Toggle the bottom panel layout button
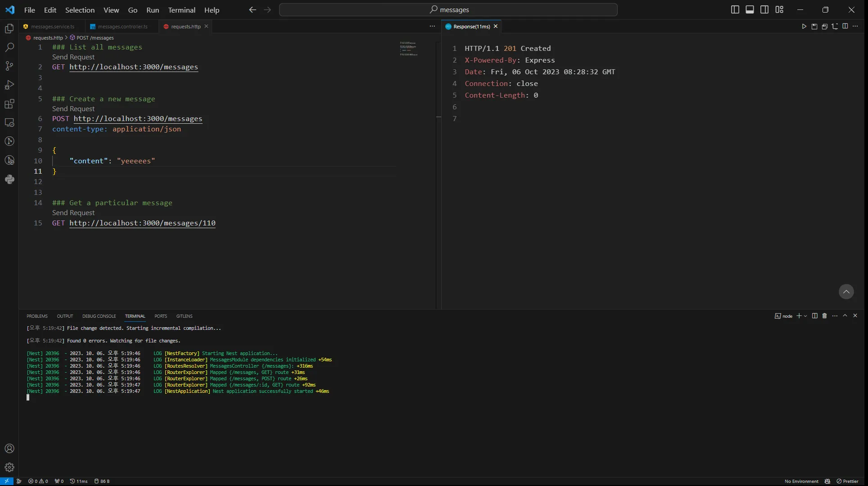The height and width of the screenshot is (486, 868). click(x=750, y=9)
